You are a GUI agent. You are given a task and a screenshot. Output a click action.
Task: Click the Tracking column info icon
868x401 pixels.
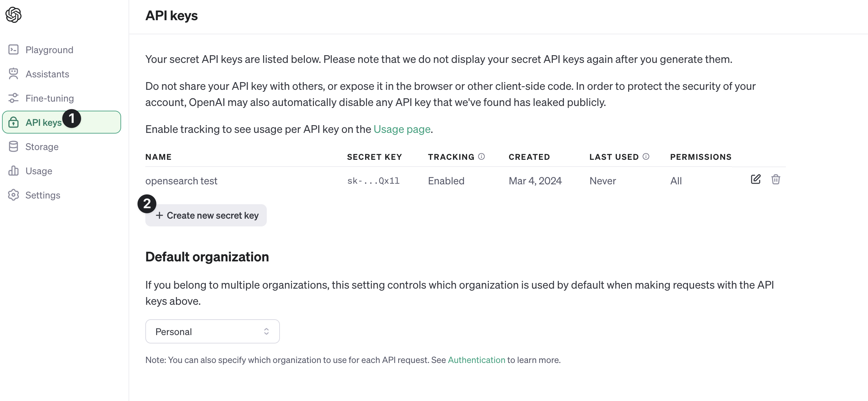click(481, 156)
